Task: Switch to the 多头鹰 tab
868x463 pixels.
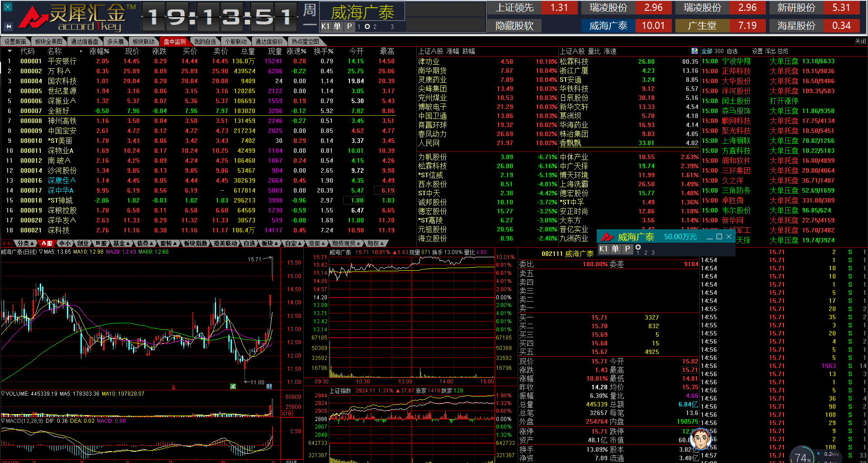Action: pyautogui.click(x=115, y=42)
